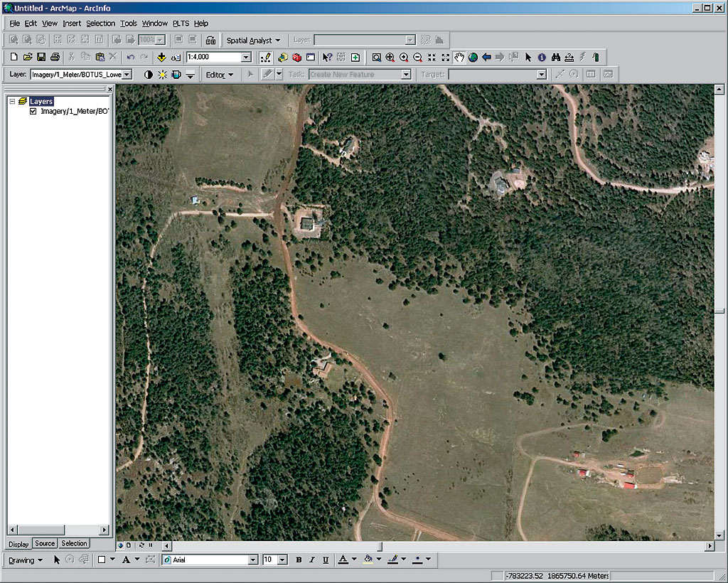Adjust layer brightness sun icon
This screenshot has width=728, height=583.
162,74
